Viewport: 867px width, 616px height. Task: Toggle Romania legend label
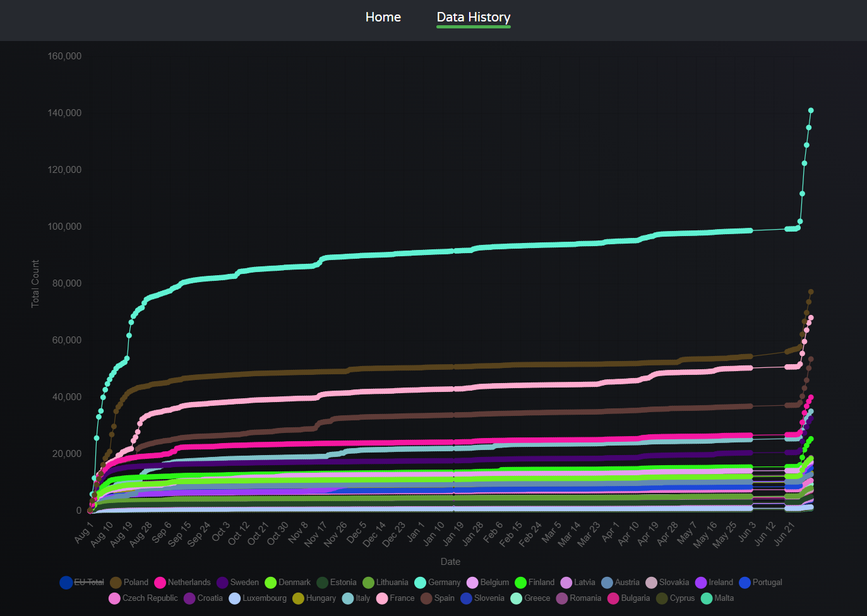pos(585,598)
